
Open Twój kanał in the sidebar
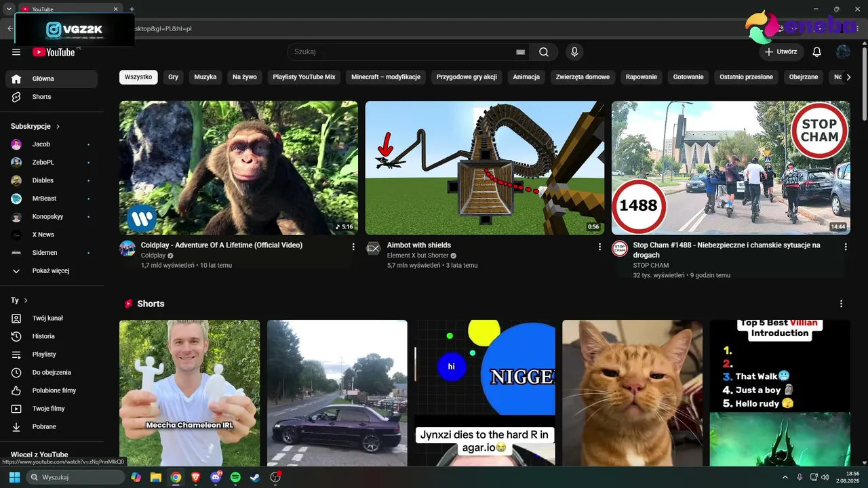pyautogui.click(x=52, y=318)
